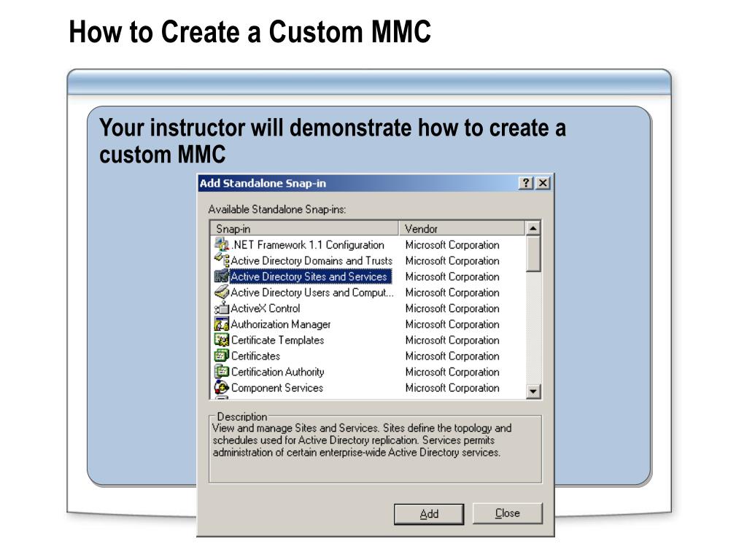
Task: Click the Close button
Action: (508, 513)
